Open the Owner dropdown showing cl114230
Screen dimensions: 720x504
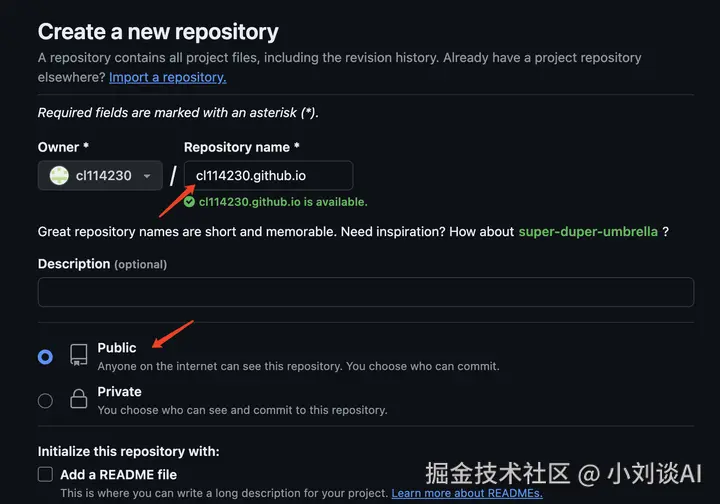[100, 175]
